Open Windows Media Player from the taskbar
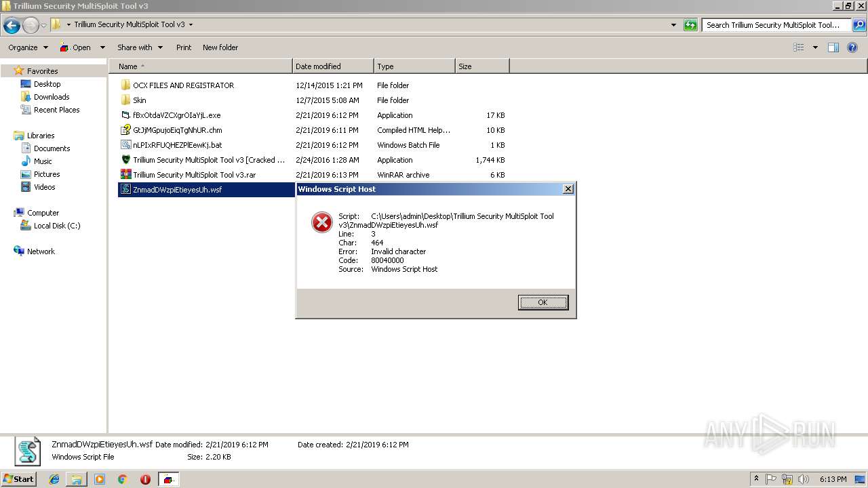The height and width of the screenshot is (488, 868). pyautogui.click(x=100, y=479)
